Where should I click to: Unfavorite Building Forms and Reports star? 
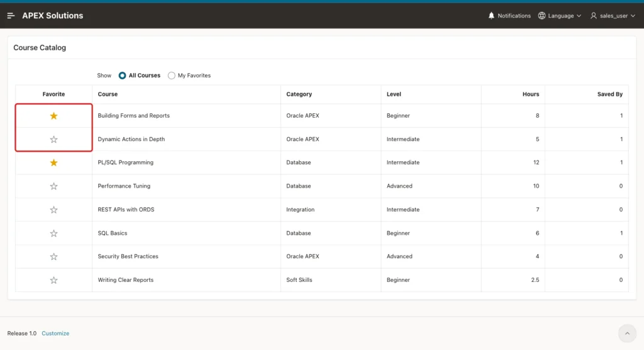[54, 116]
